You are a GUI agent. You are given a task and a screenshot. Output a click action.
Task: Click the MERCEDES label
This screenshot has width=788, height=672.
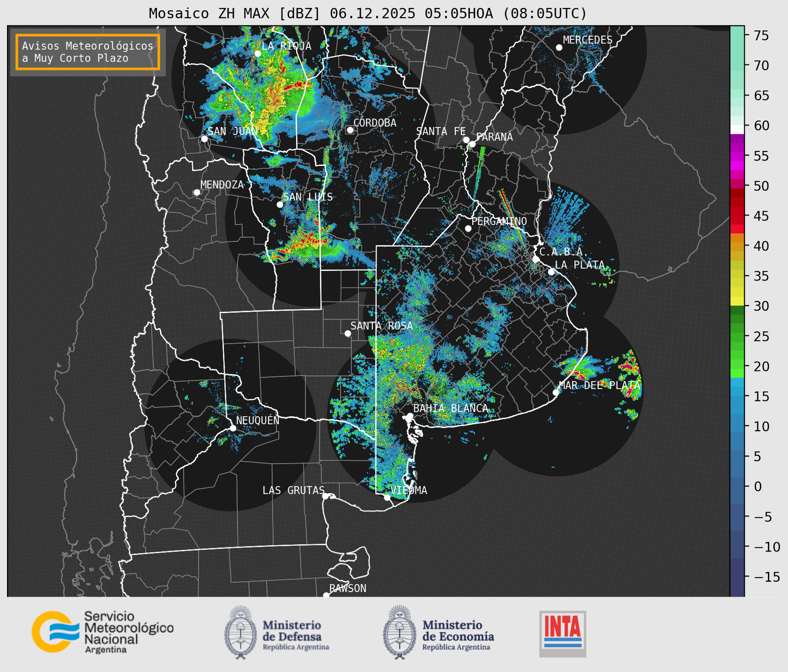588,40
